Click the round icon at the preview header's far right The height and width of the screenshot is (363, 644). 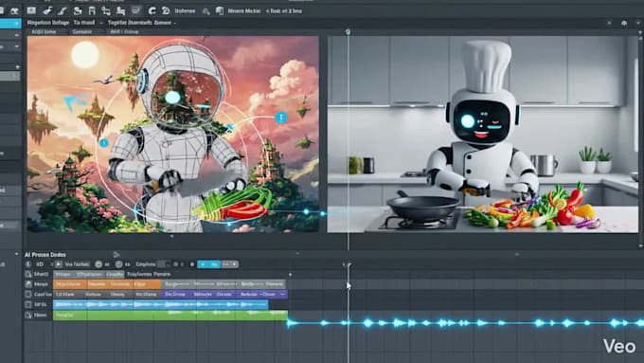tap(624, 23)
